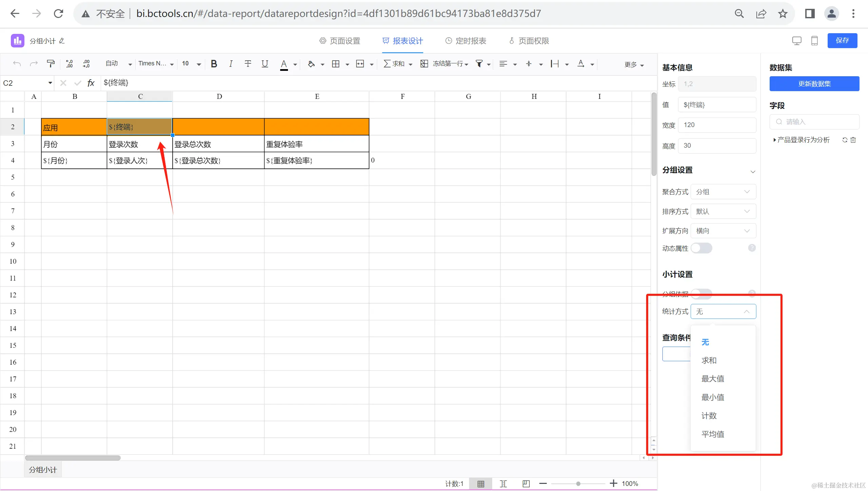The height and width of the screenshot is (491, 868).
Task: Apply strikethrough formatting
Action: point(248,64)
